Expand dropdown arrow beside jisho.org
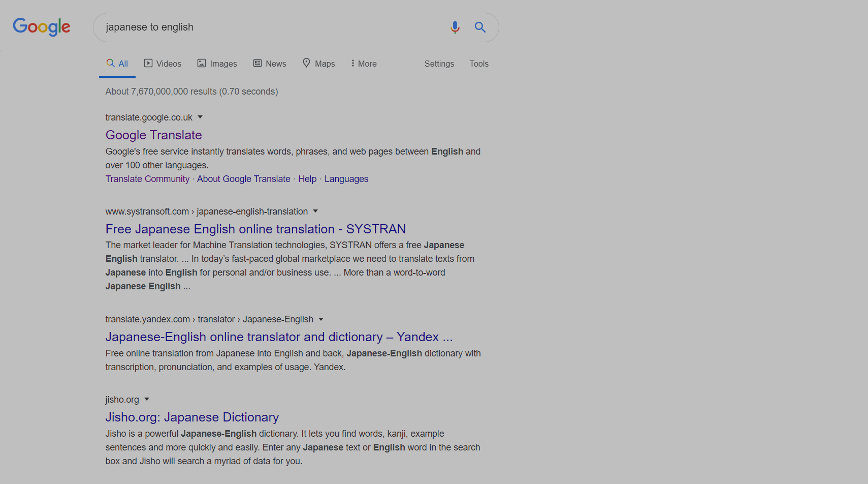 (x=147, y=399)
